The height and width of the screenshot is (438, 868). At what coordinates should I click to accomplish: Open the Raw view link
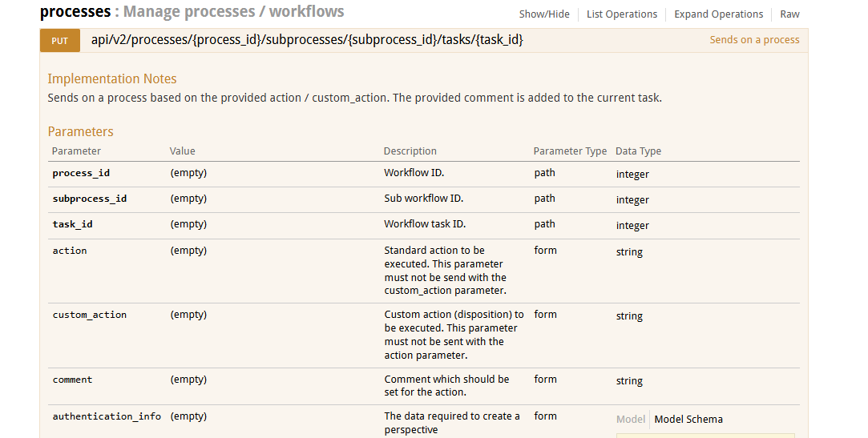789,14
